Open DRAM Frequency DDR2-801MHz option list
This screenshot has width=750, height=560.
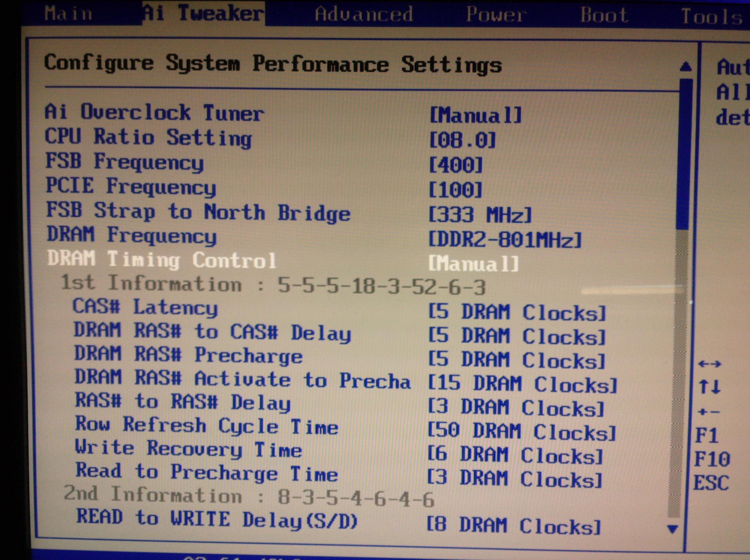505,239
